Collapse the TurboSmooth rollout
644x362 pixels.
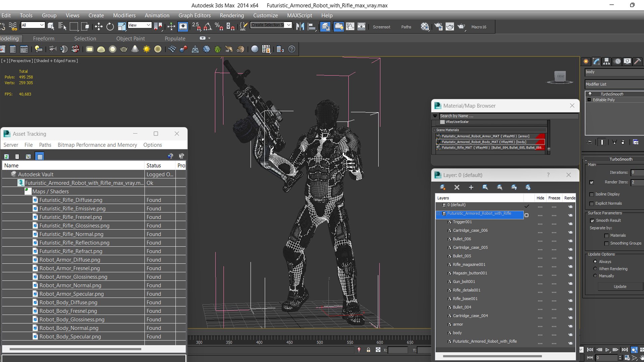tap(586, 160)
